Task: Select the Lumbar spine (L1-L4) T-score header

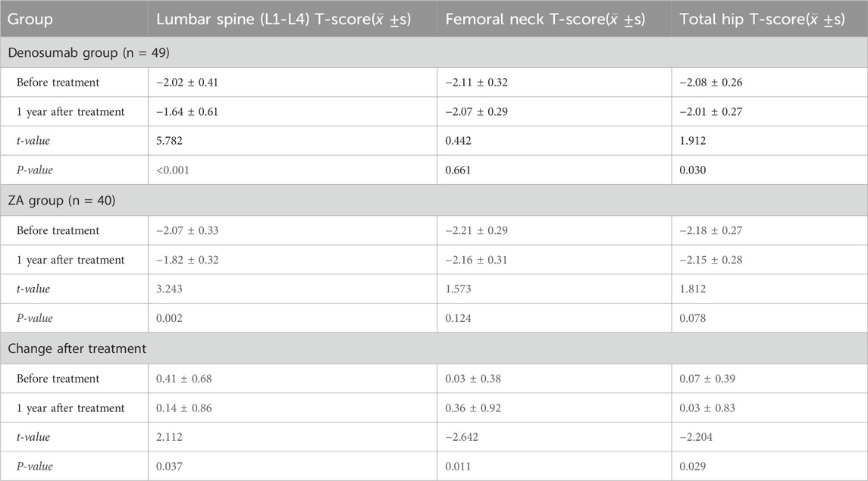Action: pos(284,19)
